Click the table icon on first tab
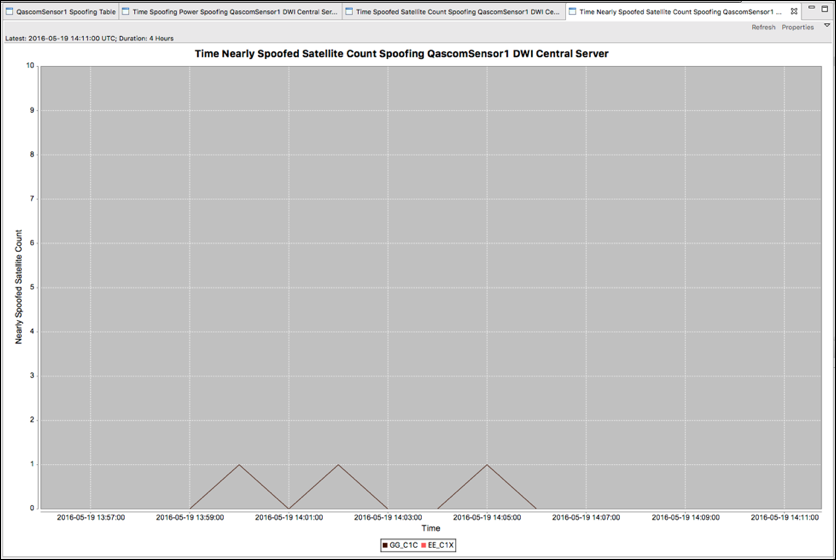 (x=10, y=12)
